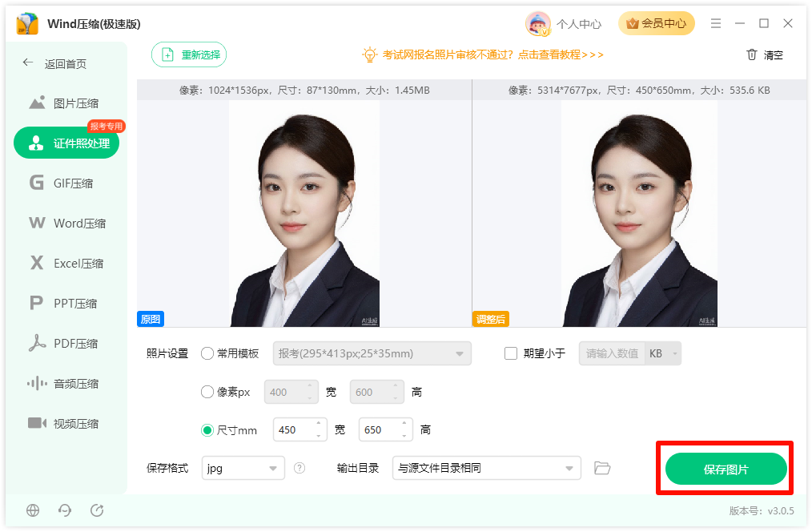Enable the 期望小于 checkbox

pos(511,353)
